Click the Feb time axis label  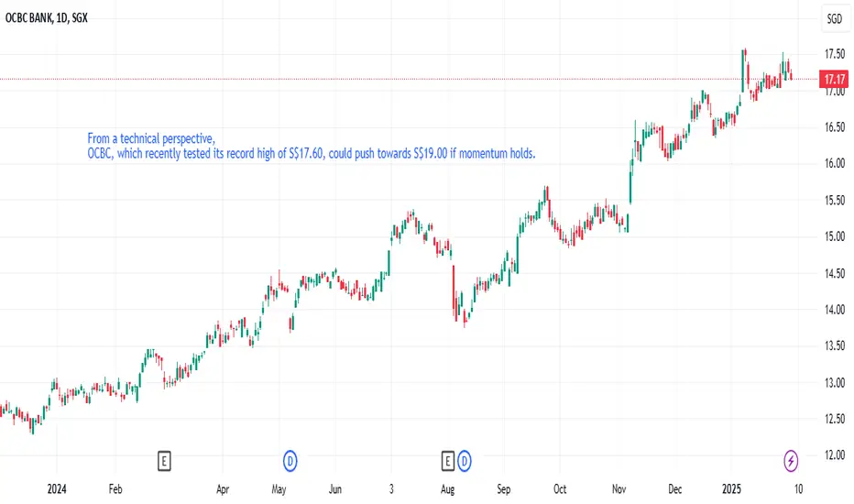pos(115,488)
